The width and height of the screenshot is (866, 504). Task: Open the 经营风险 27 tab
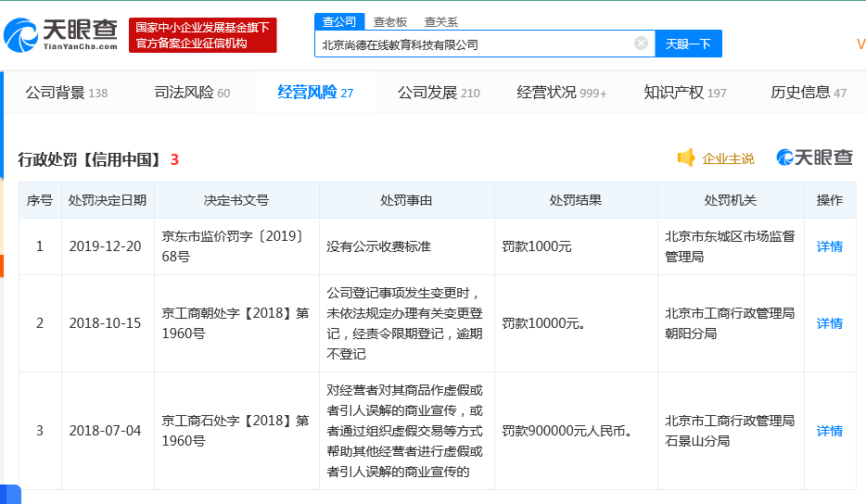pos(315,93)
